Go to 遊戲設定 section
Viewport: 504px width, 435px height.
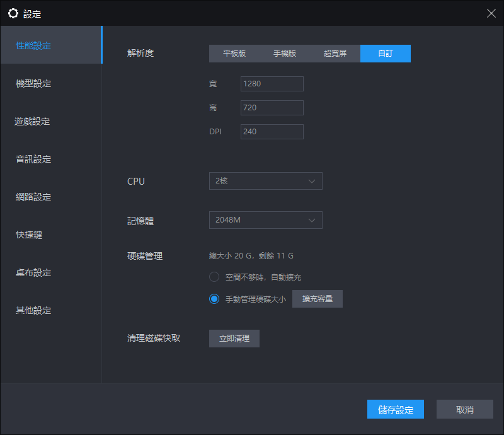pos(33,121)
